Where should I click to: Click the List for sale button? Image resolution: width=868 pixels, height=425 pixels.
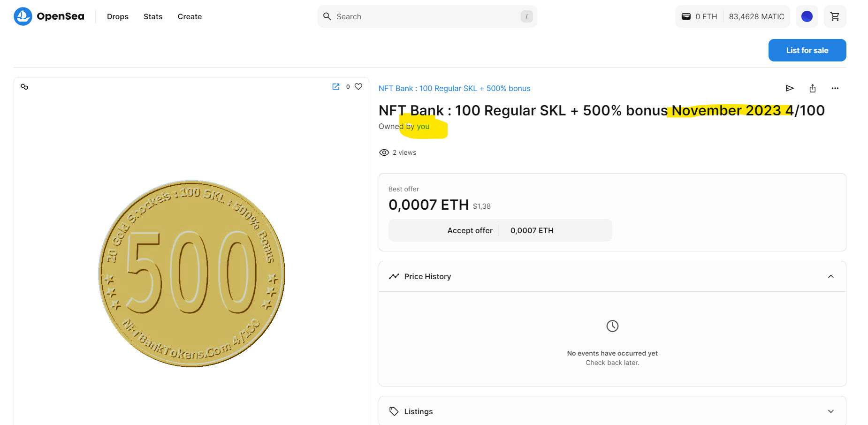807,50
